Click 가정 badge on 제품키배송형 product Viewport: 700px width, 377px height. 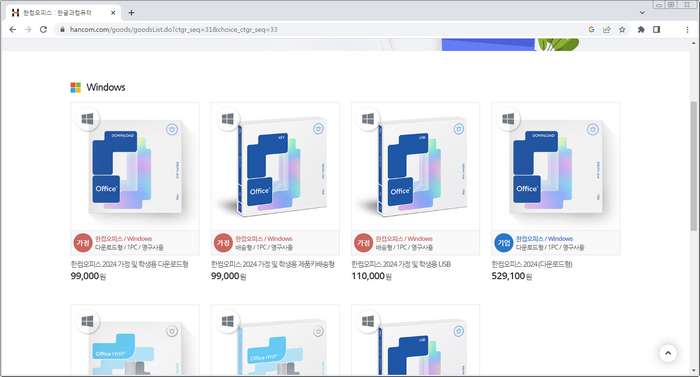(x=223, y=243)
